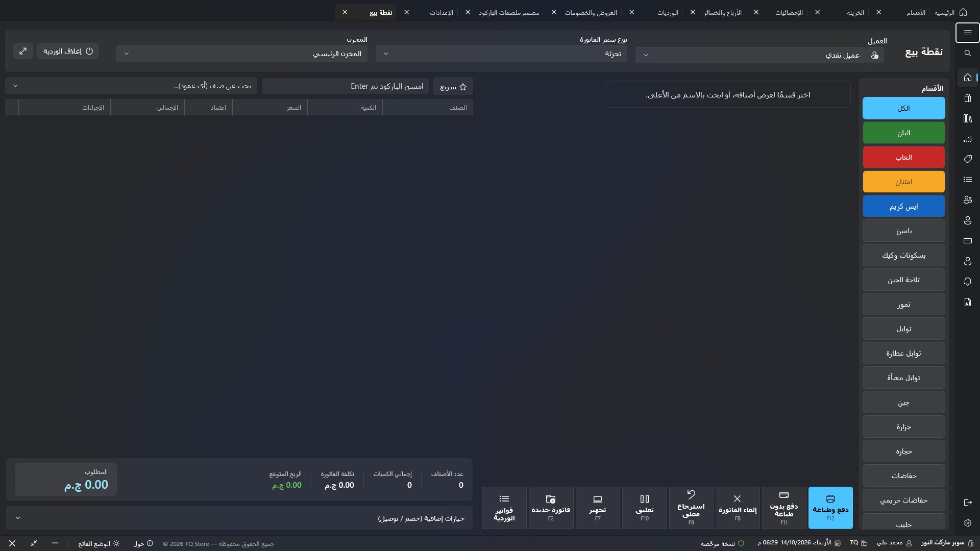Open the sidebar notifications bell icon
Screen dimensions: 980x551
coord(967,282)
